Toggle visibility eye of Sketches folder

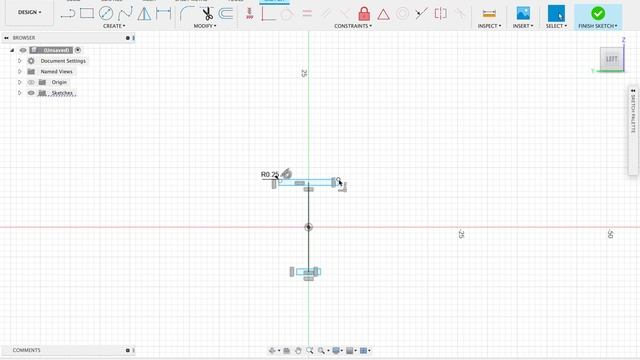[x=31, y=93]
